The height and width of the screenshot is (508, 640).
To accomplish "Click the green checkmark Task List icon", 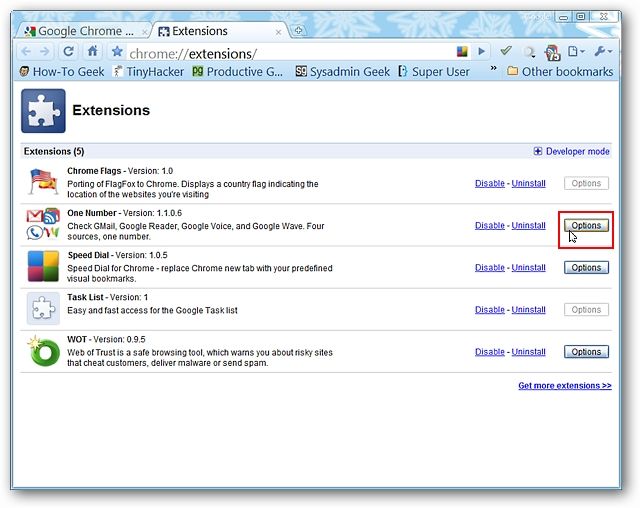I will tap(506, 51).
